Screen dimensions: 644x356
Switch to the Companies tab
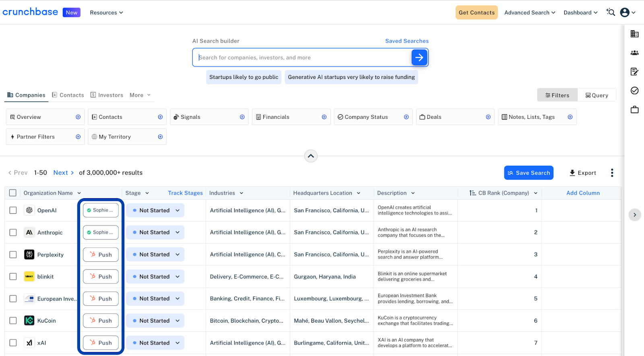[26, 95]
